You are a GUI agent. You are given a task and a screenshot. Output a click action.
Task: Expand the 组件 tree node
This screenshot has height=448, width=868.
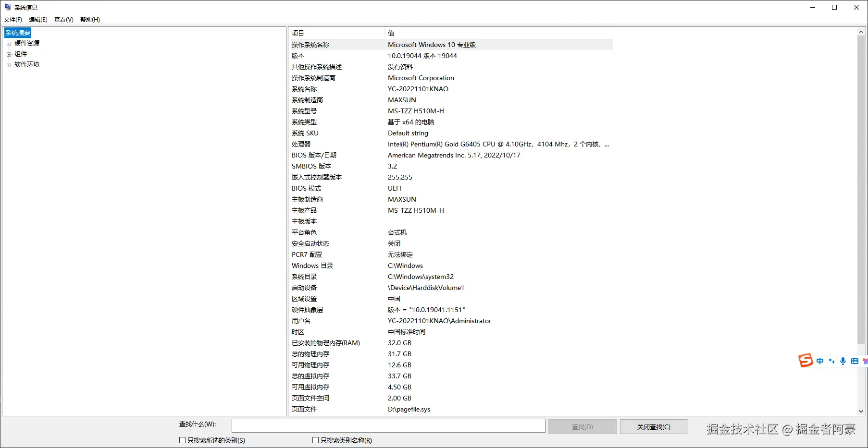point(9,54)
